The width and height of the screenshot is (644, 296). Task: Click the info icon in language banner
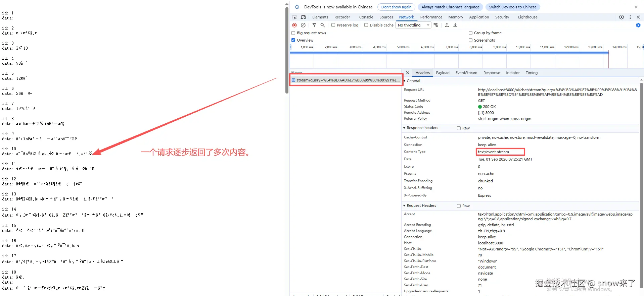[297, 7]
